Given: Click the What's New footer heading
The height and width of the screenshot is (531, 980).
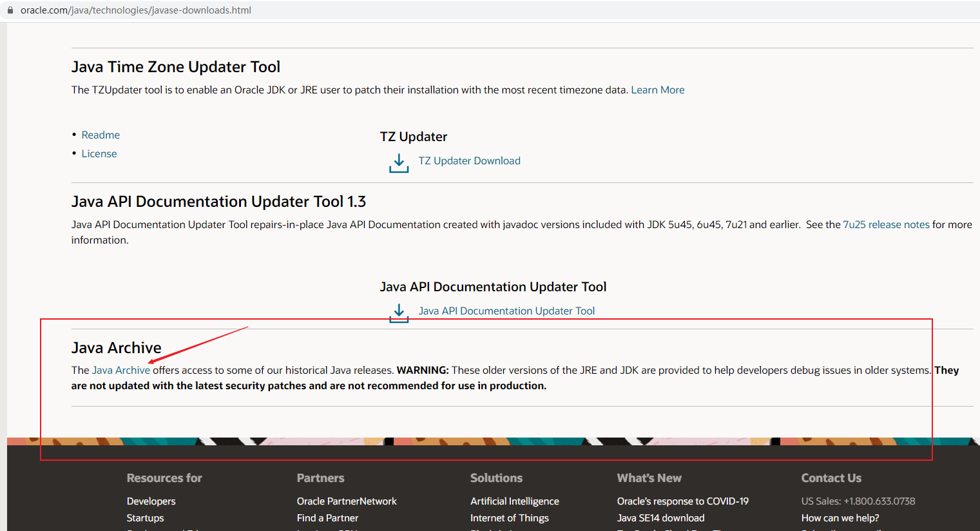Looking at the screenshot, I should point(649,478).
